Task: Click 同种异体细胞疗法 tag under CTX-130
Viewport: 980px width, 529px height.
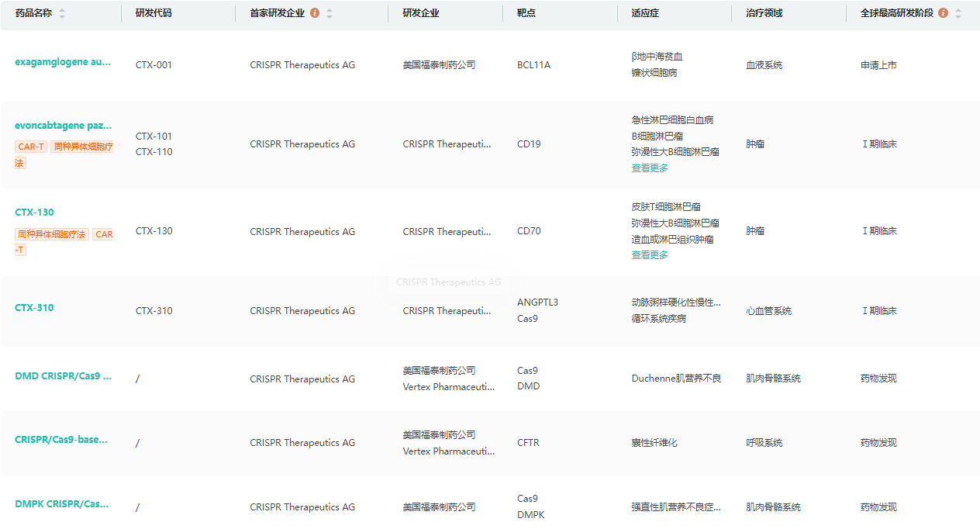Action: (x=52, y=234)
